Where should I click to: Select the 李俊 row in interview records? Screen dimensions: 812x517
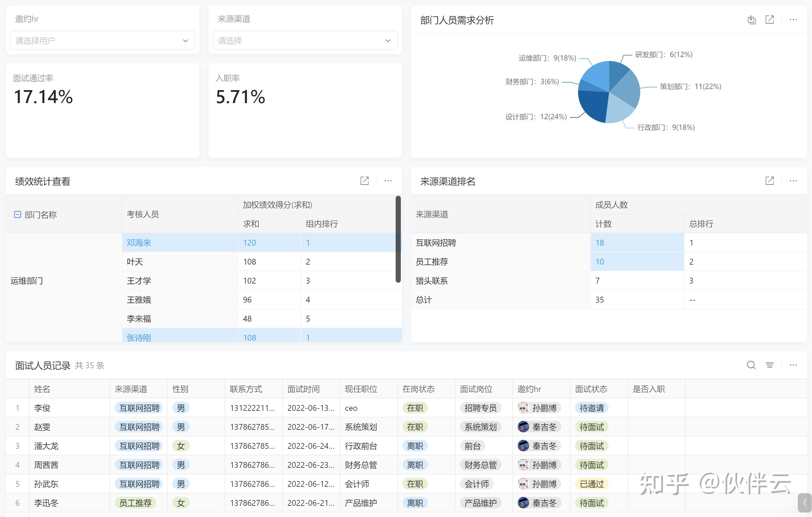tap(42, 408)
